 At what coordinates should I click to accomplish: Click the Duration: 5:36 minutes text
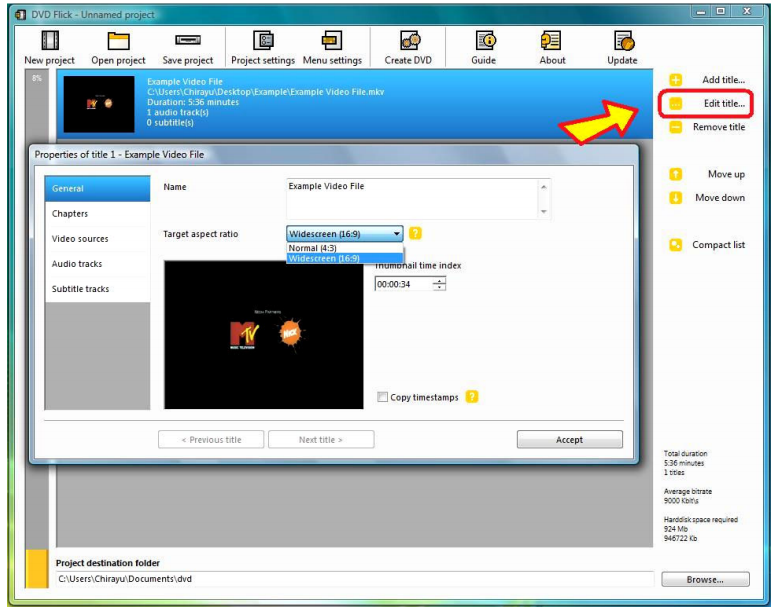[193, 102]
